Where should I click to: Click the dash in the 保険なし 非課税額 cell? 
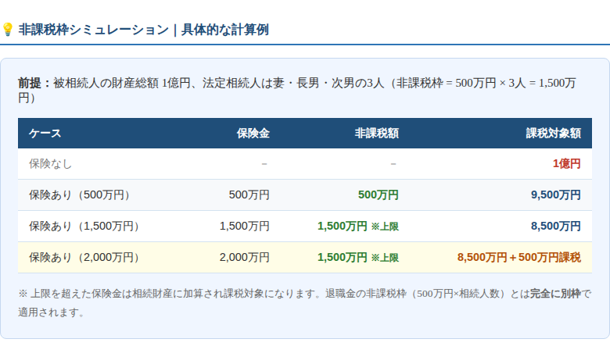pyautogui.click(x=393, y=164)
